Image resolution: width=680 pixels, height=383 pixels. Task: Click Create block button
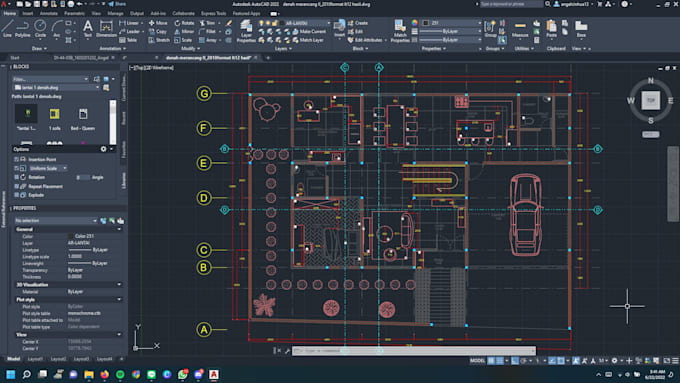(x=358, y=23)
